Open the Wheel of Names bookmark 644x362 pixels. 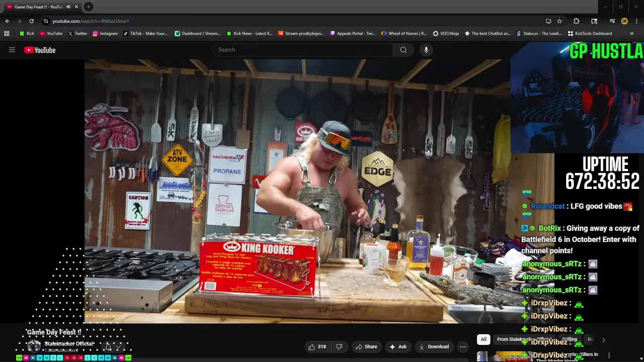[x=404, y=34]
